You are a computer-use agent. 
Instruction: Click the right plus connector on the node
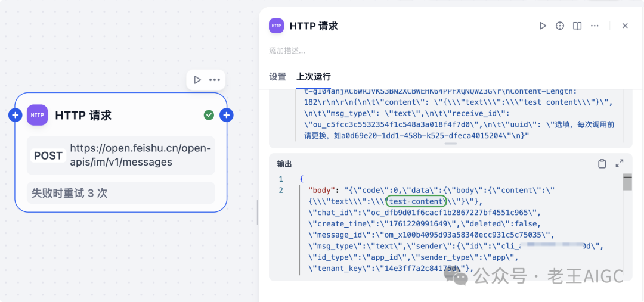227,116
